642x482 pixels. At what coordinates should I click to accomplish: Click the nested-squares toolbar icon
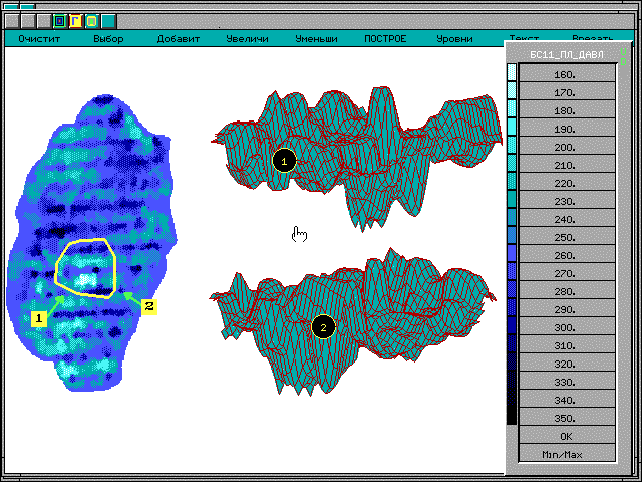point(59,20)
